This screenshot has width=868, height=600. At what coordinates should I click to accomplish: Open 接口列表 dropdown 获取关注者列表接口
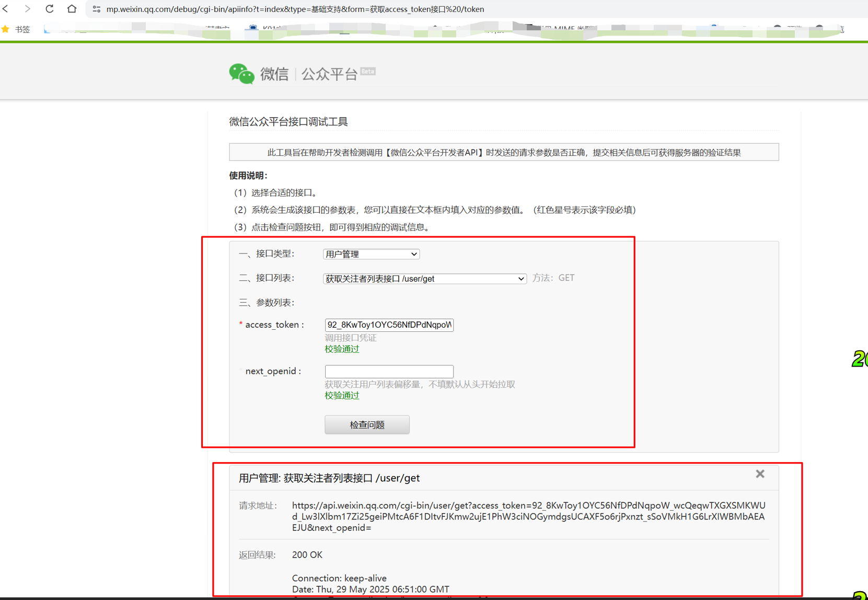[x=424, y=279]
